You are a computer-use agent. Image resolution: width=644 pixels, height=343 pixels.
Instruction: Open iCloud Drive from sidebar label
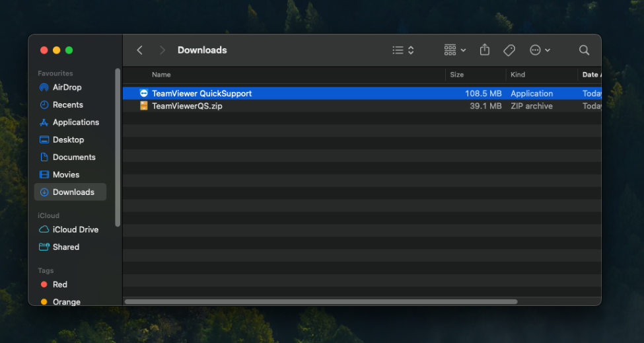(x=75, y=229)
